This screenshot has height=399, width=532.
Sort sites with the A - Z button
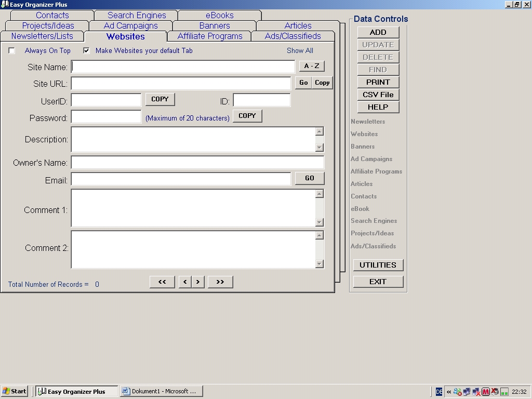[x=312, y=66]
